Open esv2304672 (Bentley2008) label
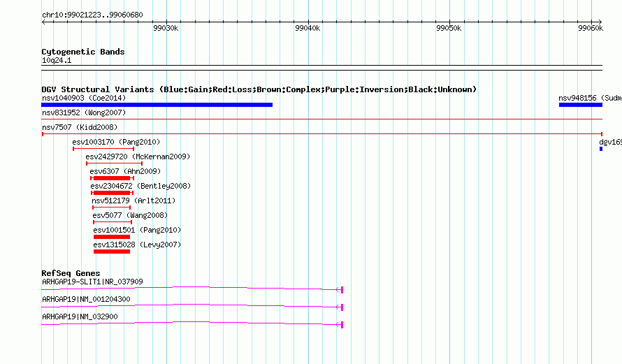622x364 pixels. coord(140,186)
